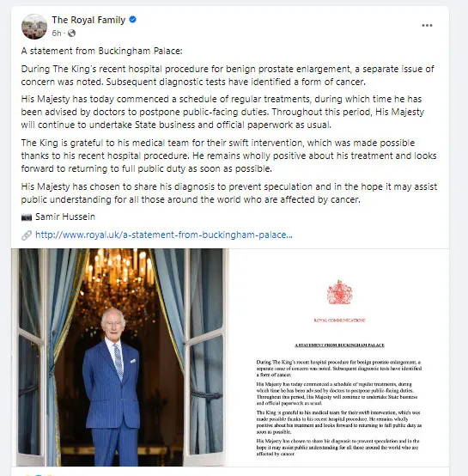Click the paragraph thanking his medical team
The width and height of the screenshot is (468, 476).
(x=228, y=156)
